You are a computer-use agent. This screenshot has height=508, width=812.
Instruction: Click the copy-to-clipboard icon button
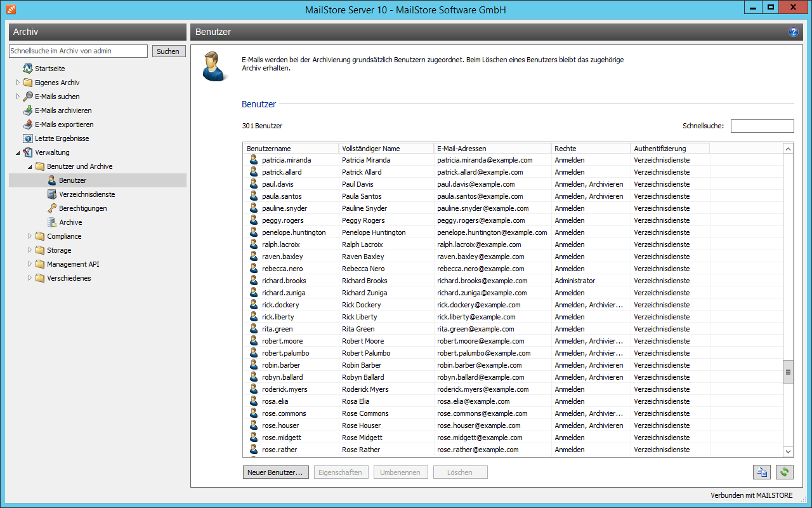tap(761, 472)
